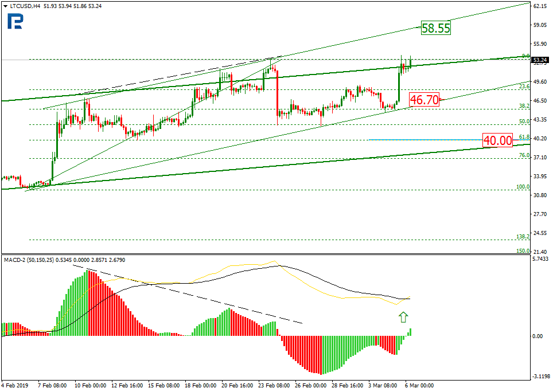Click the 62.15 price scale value
Viewport: 553px width, 392px height.
(x=540, y=6)
